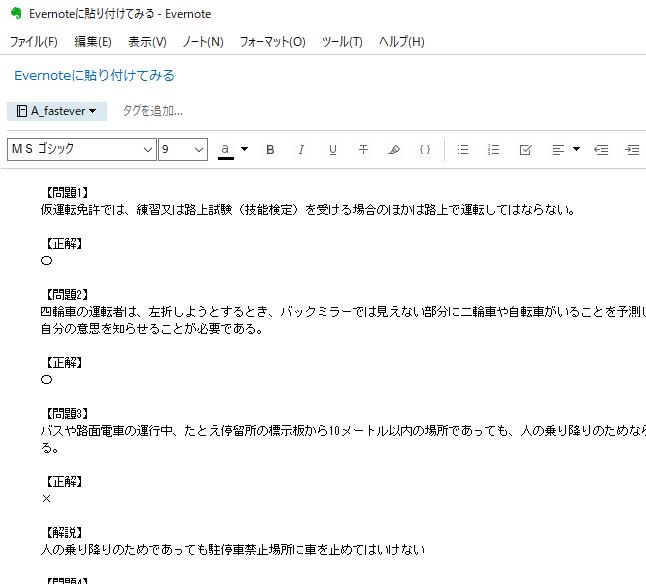Open the font size 9 dropdown
This screenshot has height=584, width=646.
[x=183, y=149]
